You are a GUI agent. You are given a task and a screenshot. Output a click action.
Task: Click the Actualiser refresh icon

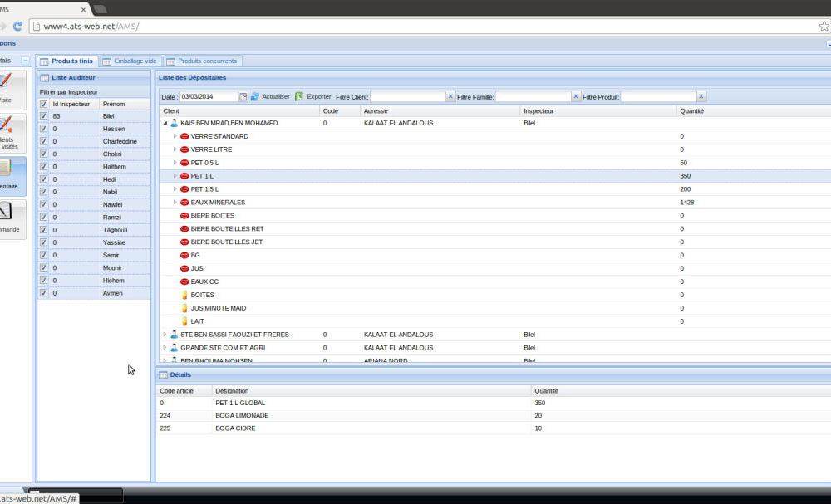pyautogui.click(x=255, y=97)
